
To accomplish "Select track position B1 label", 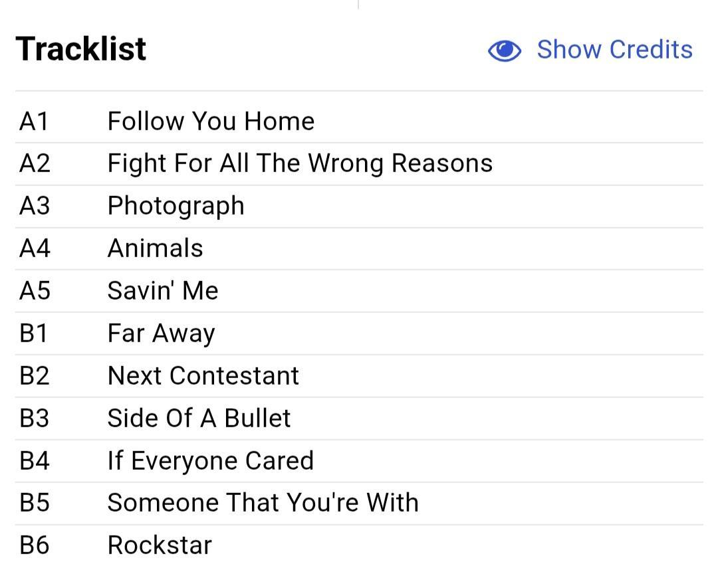I will pos(33,333).
